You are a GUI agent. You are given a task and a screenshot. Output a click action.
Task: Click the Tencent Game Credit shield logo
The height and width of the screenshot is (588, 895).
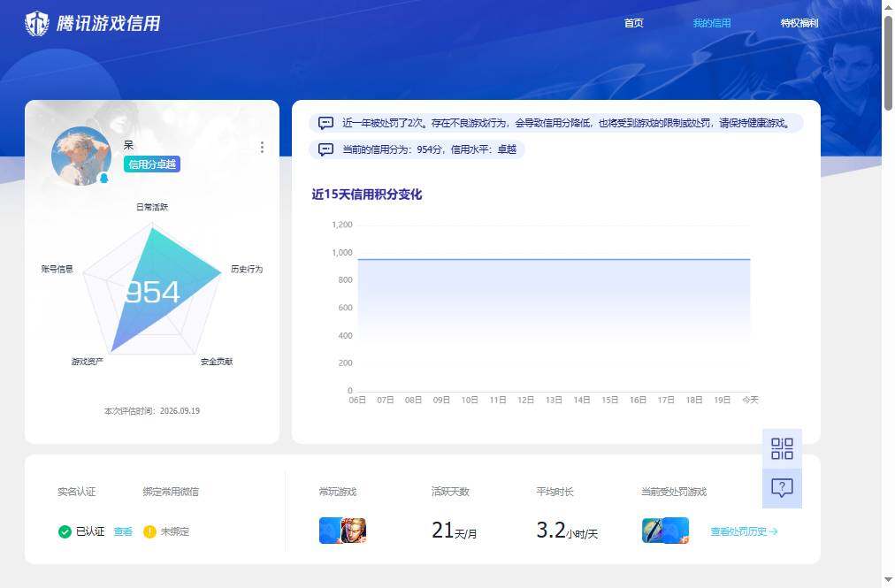[37, 23]
